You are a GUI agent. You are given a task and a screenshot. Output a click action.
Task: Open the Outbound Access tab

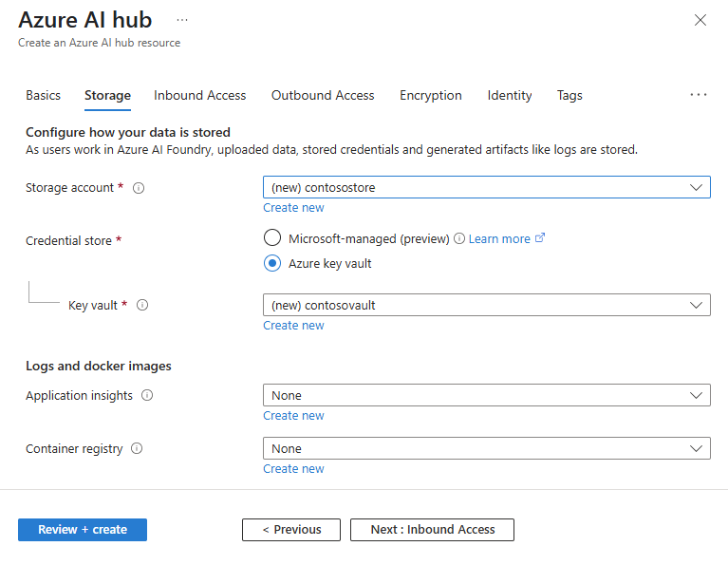coord(323,95)
